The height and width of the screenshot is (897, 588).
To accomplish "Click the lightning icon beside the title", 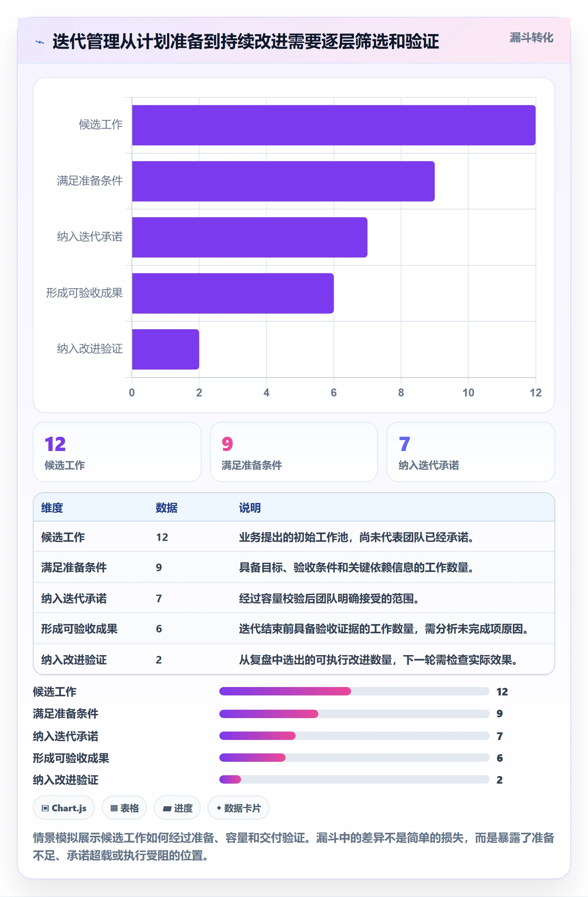I will (x=40, y=42).
